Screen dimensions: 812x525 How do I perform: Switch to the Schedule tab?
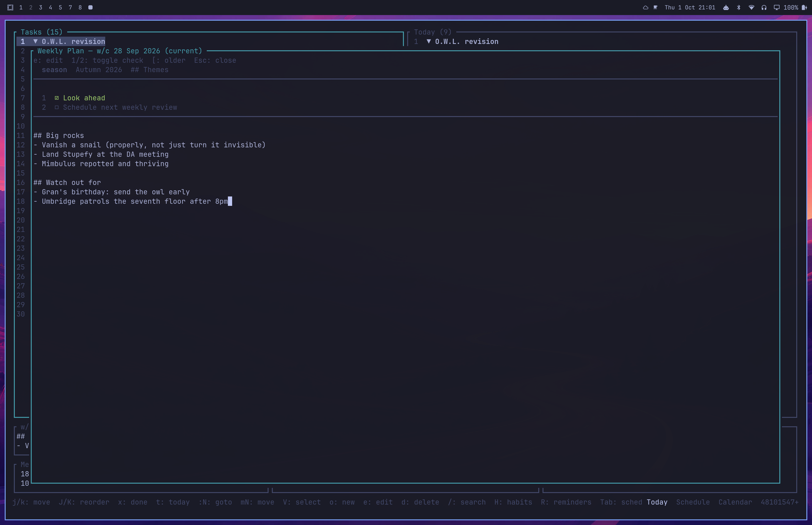pyautogui.click(x=693, y=502)
